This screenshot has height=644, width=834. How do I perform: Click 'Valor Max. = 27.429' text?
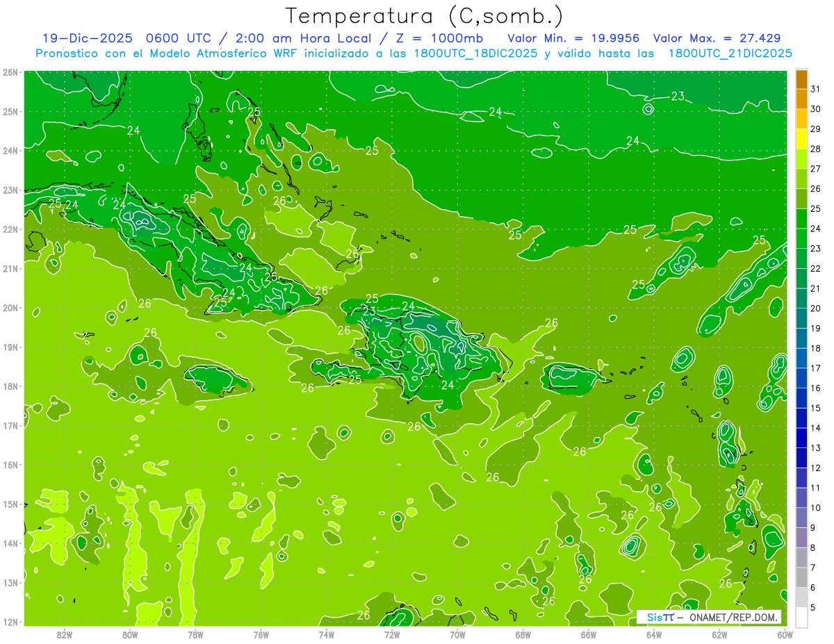[x=717, y=38]
